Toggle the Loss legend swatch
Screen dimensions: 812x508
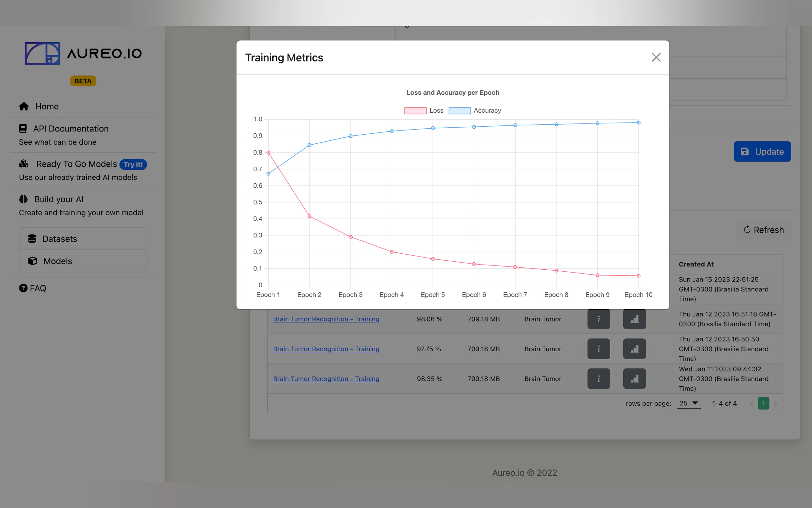(x=415, y=111)
